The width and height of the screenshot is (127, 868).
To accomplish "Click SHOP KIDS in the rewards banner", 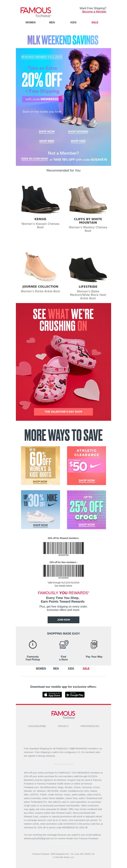I will [x=78, y=141].
